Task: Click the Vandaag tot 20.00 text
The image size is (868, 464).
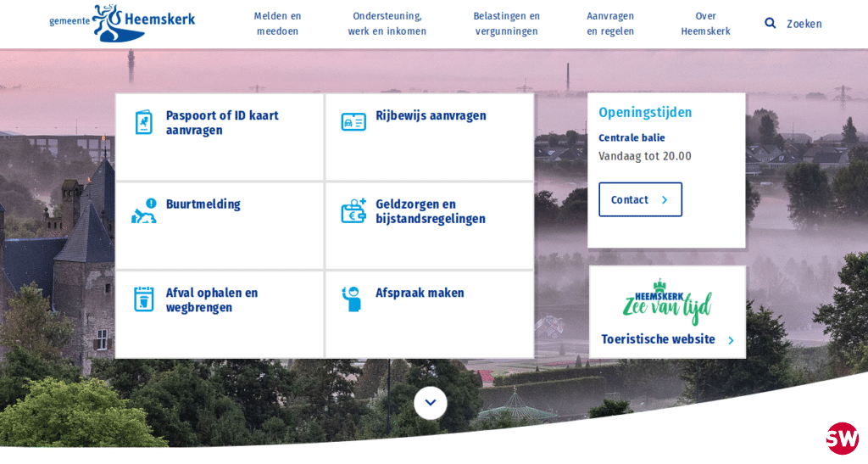Action: [645, 156]
